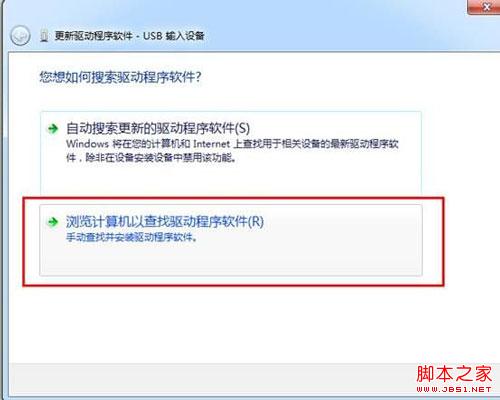Click empty space inside automatic-search option box

pyautogui.click(x=231, y=178)
